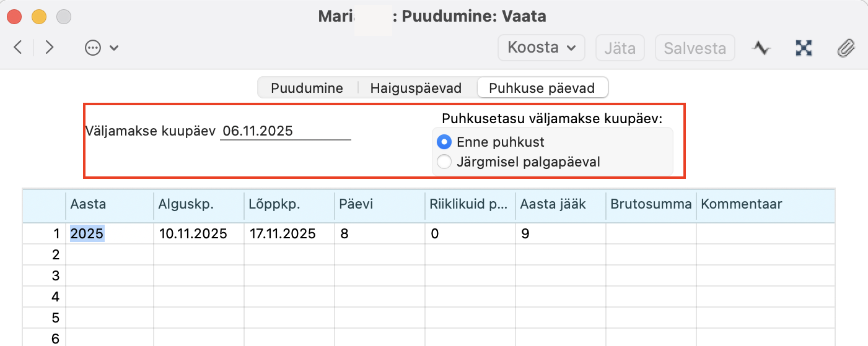Click the Väljamakse kuupäev date field
This screenshot has height=346, width=868.
tap(285, 131)
